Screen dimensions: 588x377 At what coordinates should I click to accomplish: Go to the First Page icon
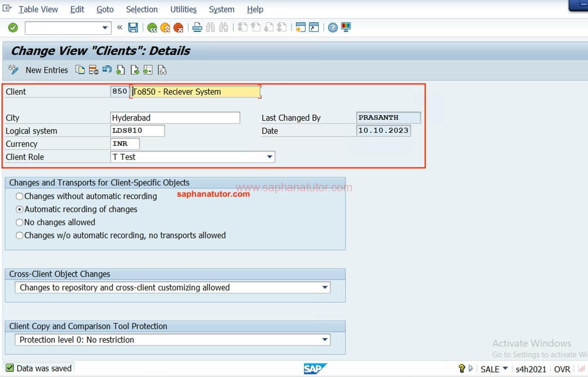point(242,28)
